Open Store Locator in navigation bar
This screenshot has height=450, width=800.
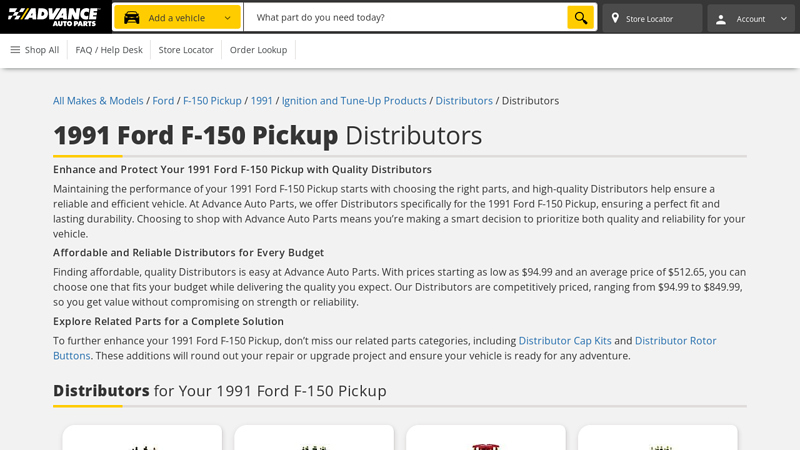[186, 50]
